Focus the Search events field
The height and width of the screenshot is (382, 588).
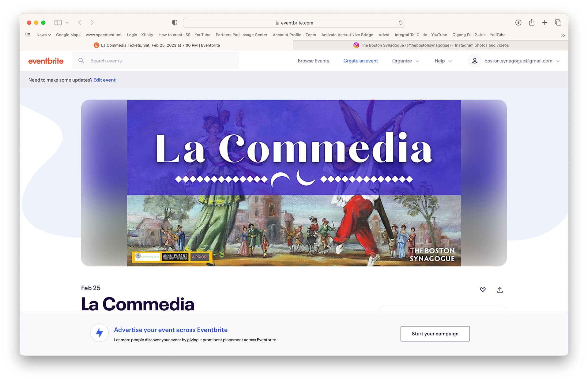(x=156, y=61)
